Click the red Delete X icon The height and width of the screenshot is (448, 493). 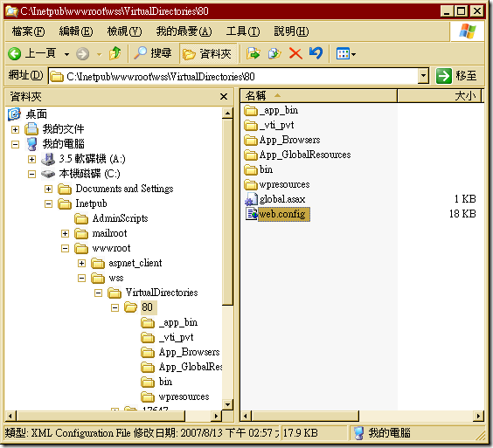point(295,53)
